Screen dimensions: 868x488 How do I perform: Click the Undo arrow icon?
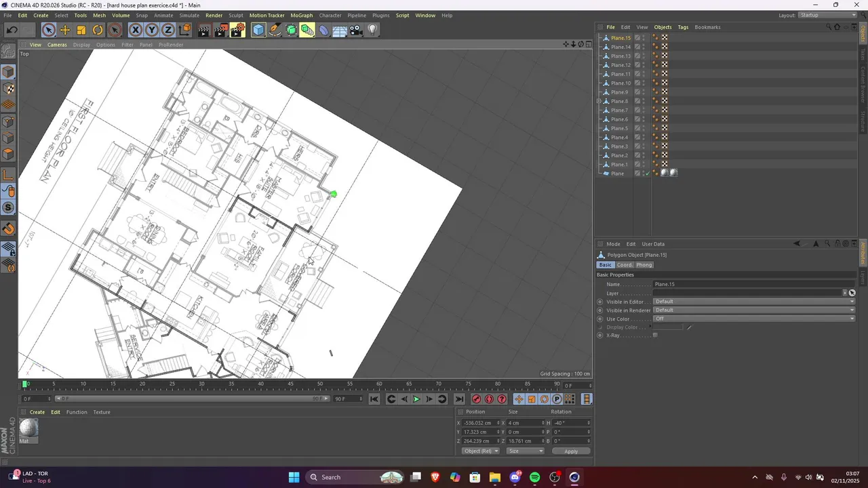[x=12, y=30]
